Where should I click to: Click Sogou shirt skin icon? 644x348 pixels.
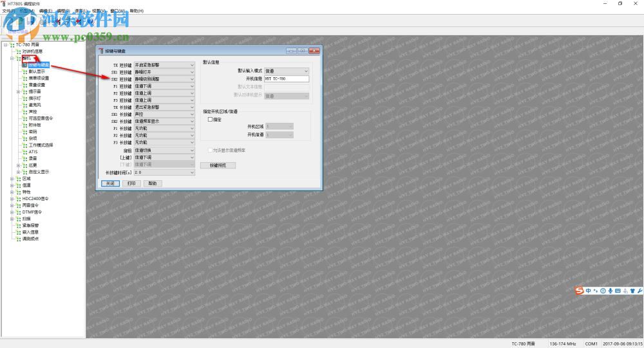pyautogui.click(x=632, y=291)
